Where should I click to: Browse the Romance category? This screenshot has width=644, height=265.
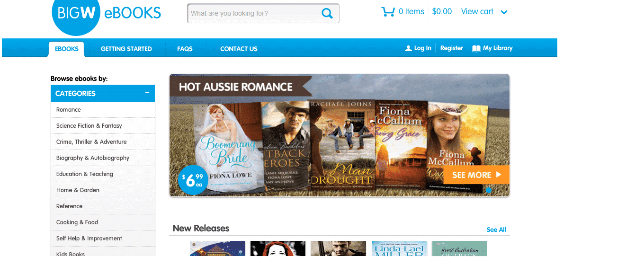click(103, 110)
